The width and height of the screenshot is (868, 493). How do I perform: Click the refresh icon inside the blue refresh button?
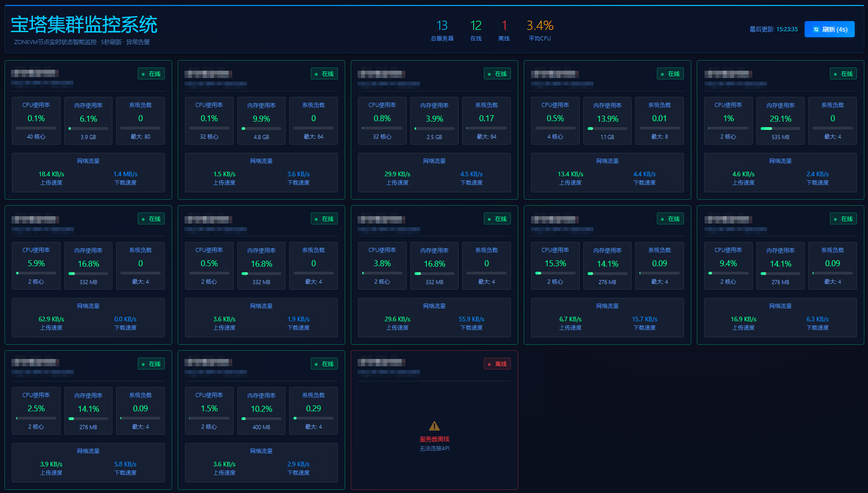coord(816,29)
